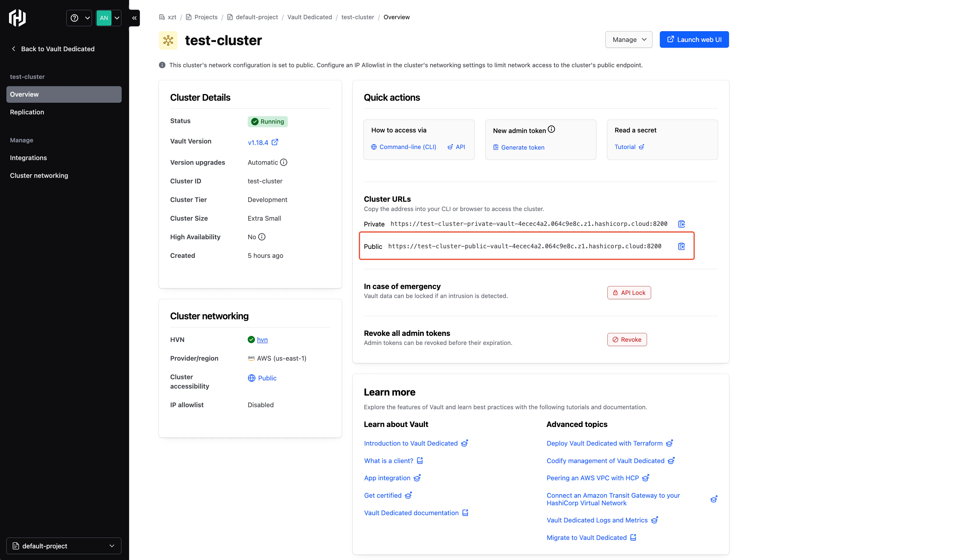
Task: Launch the web UI
Action: click(x=694, y=39)
